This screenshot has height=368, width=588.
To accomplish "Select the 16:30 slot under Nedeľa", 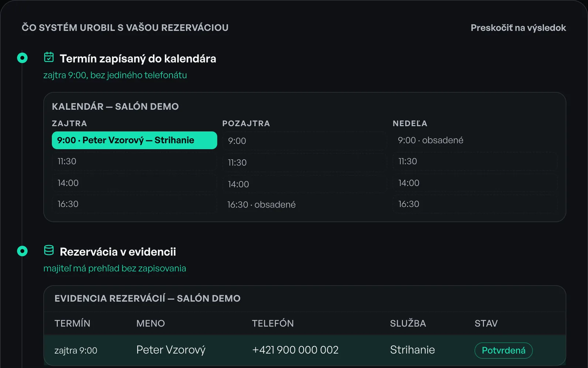I will 475,204.
